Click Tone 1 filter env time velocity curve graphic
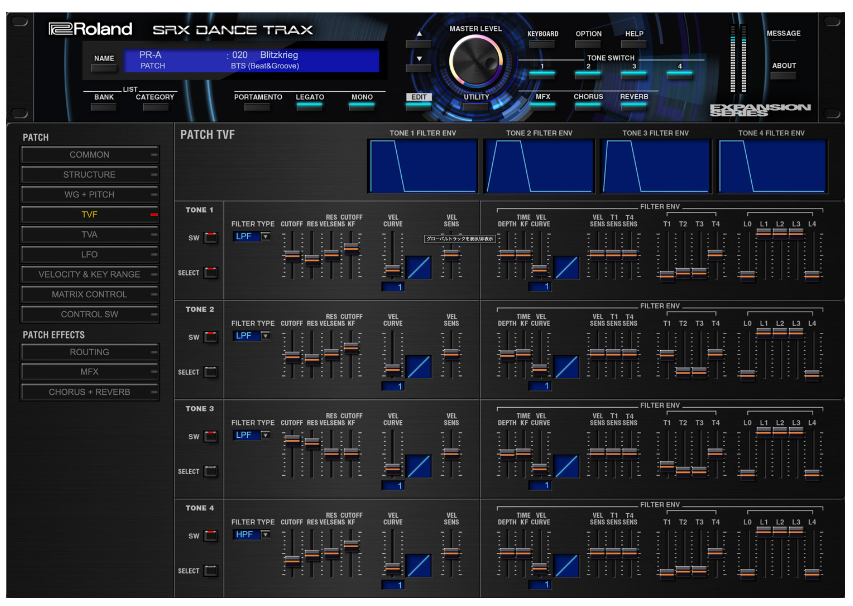This screenshot has width=853, height=606. tap(566, 268)
